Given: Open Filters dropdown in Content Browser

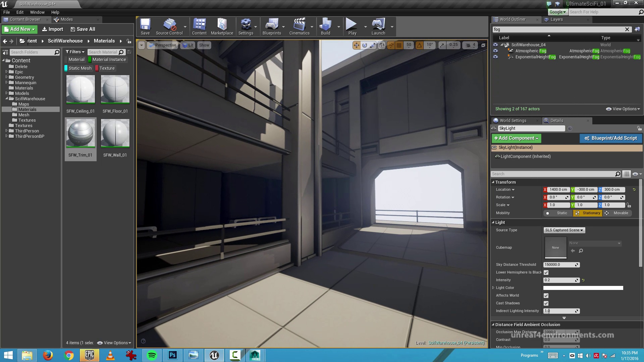Looking at the screenshot, I should click(75, 52).
